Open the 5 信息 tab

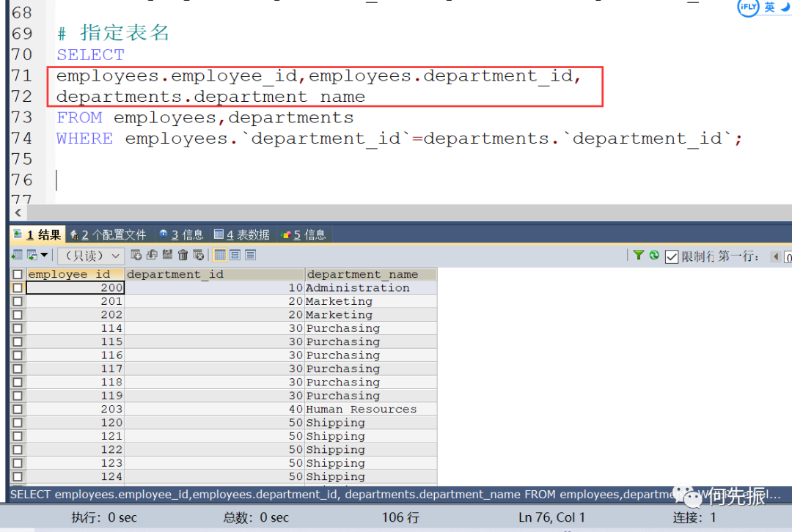pos(304,234)
